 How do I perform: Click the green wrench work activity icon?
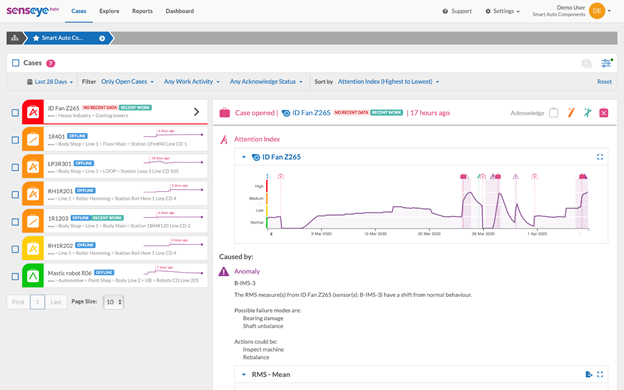(588, 113)
